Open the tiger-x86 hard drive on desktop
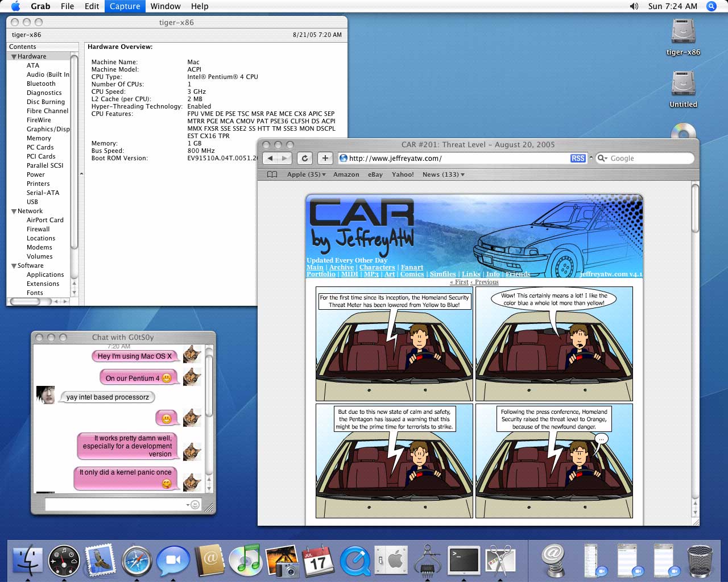Viewport: 728px width, 582px height. [683, 37]
